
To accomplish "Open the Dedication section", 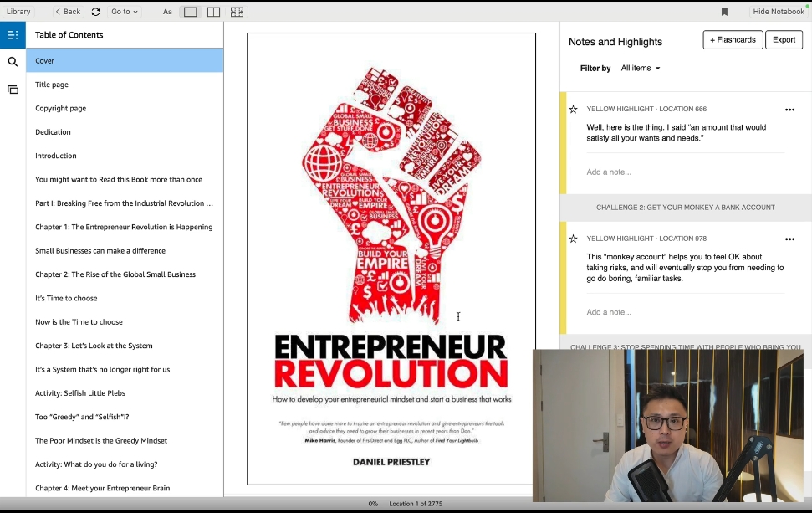I will coord(125,132).
